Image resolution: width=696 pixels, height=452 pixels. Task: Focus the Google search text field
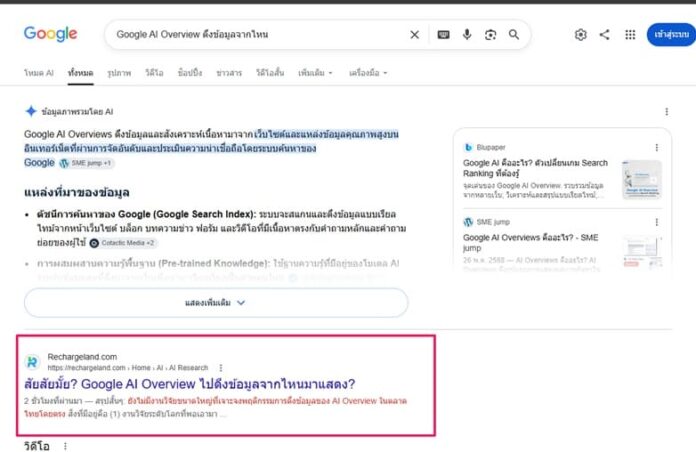point(260,35)
